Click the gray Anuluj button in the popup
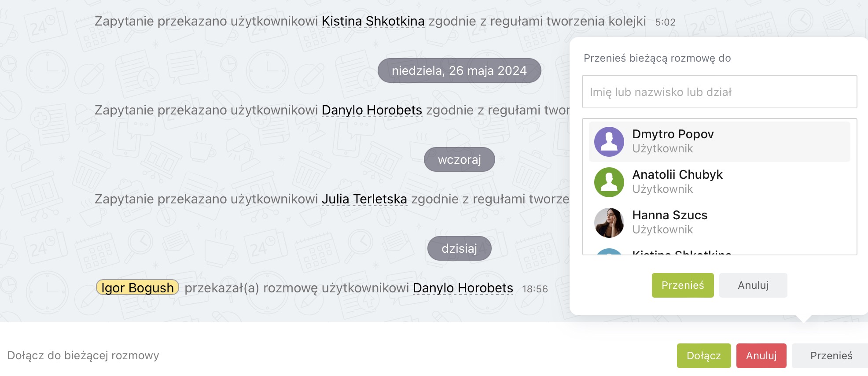The image size is (868, 376). tap(753, 285)
